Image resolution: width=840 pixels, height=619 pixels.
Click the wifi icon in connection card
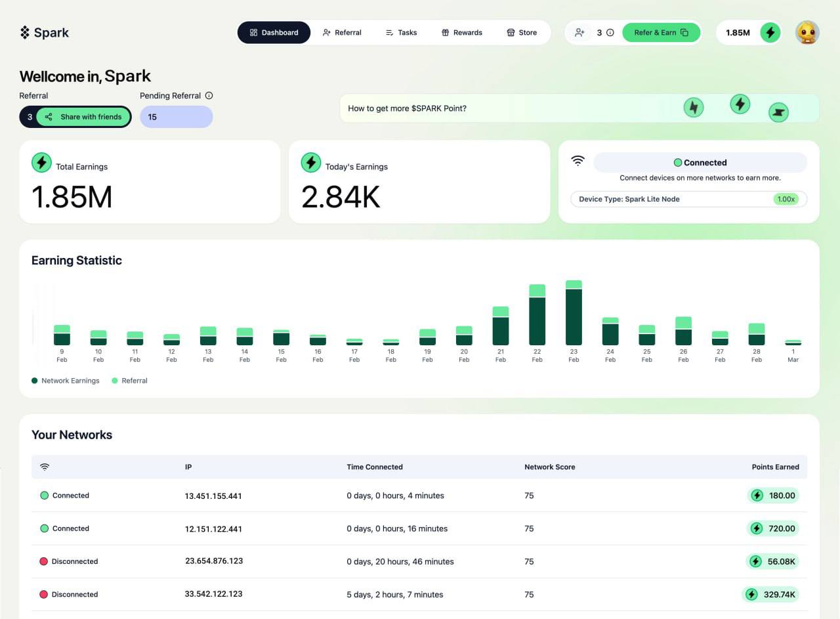577,160
